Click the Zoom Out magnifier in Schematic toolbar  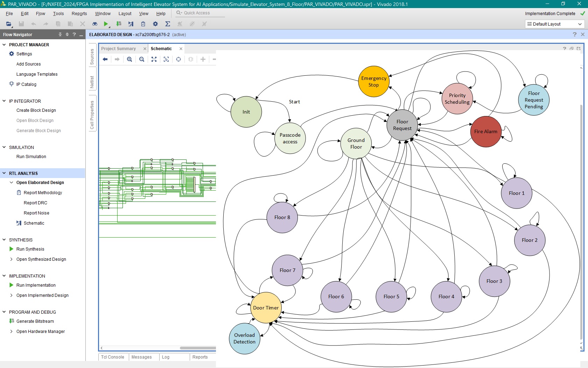[142, 59]
